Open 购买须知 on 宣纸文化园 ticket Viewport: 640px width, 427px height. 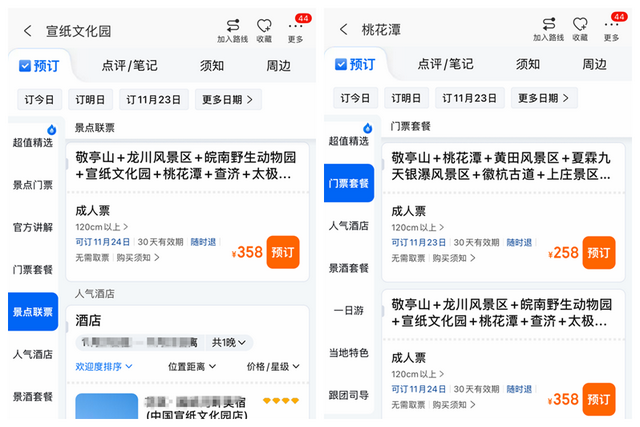(x=138, y=258)
